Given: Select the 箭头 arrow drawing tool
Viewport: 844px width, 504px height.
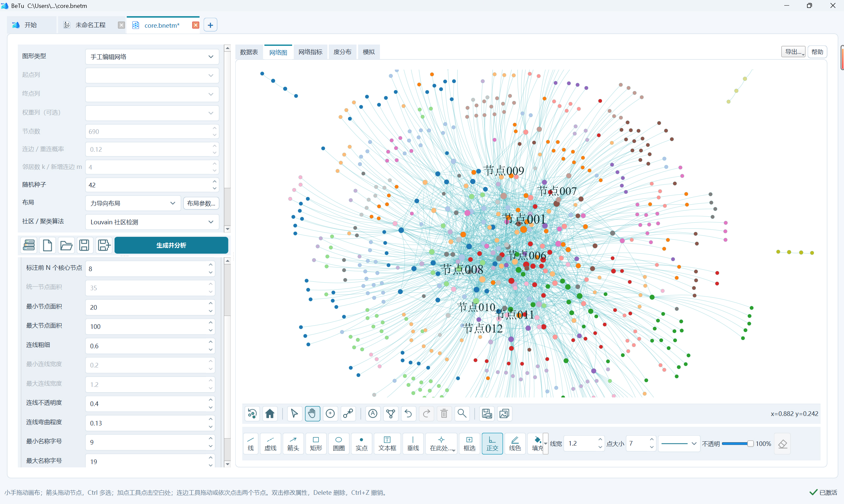Looking at the screenshot, I should (293, 444).
